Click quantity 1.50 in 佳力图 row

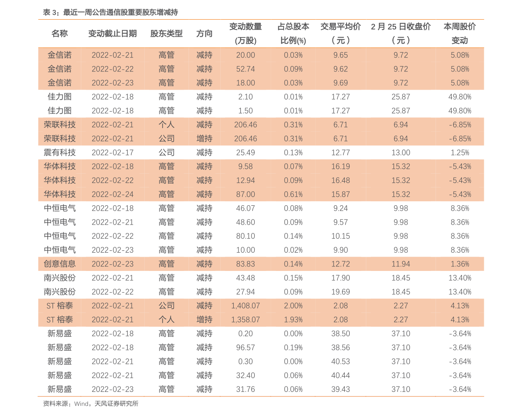click(x=245, y=111)
